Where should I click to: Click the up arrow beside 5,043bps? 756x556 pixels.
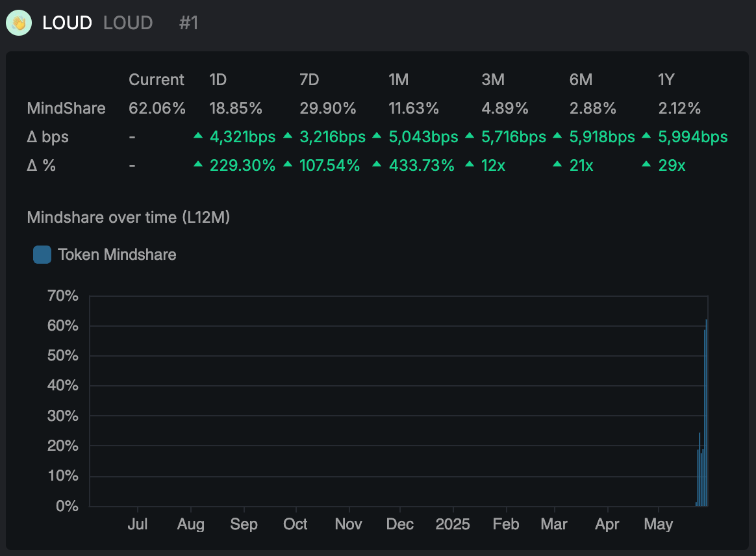(x=377, y=136)
